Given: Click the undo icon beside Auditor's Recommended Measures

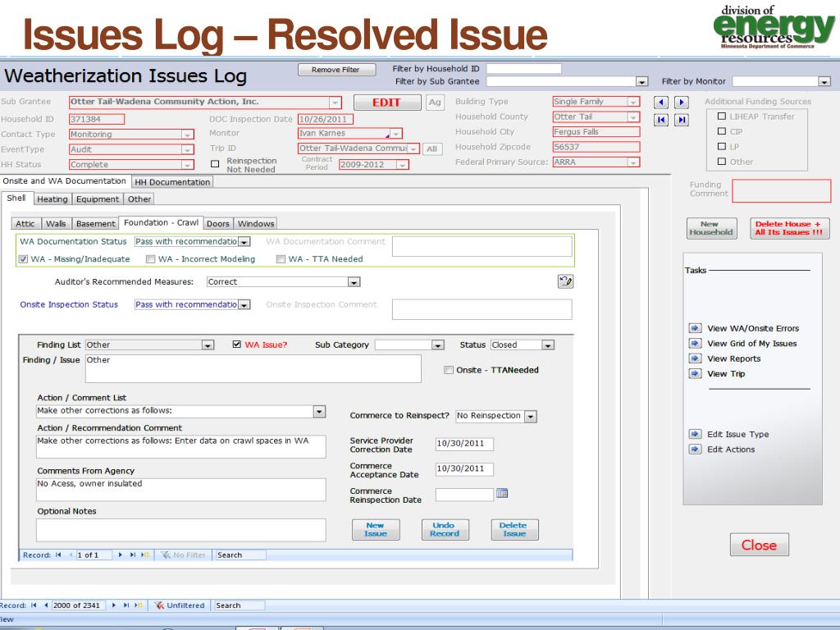Looking at the screenshot, I should pos(564,281).
